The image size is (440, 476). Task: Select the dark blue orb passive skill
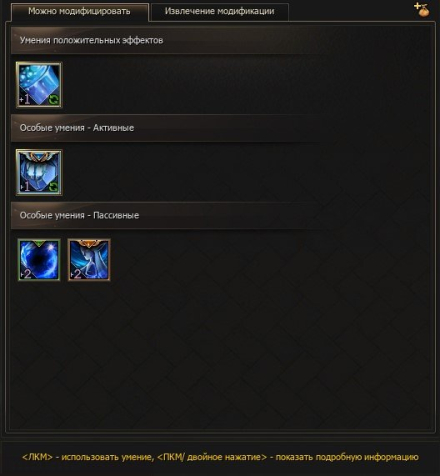39,260
